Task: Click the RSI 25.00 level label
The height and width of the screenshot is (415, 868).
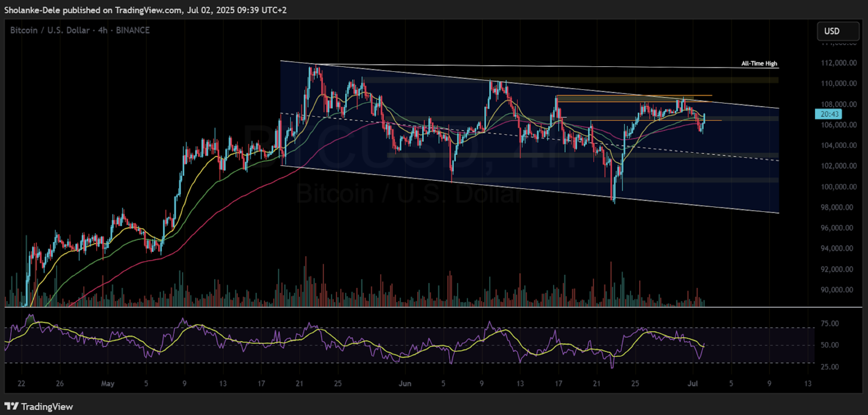Action: pyautogui.click(x=830, y=367)
